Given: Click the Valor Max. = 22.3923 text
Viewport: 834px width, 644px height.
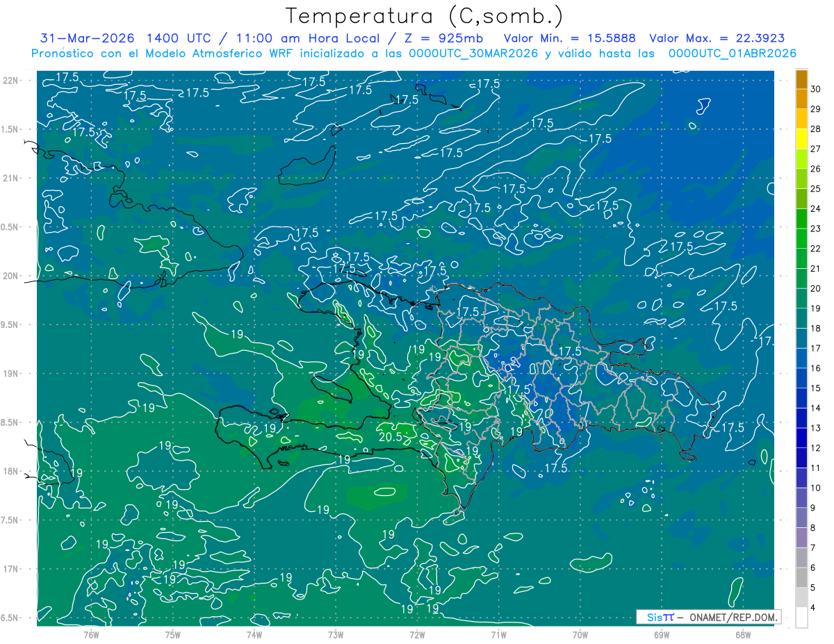Looking at the screenshot, I should point(717,39).
